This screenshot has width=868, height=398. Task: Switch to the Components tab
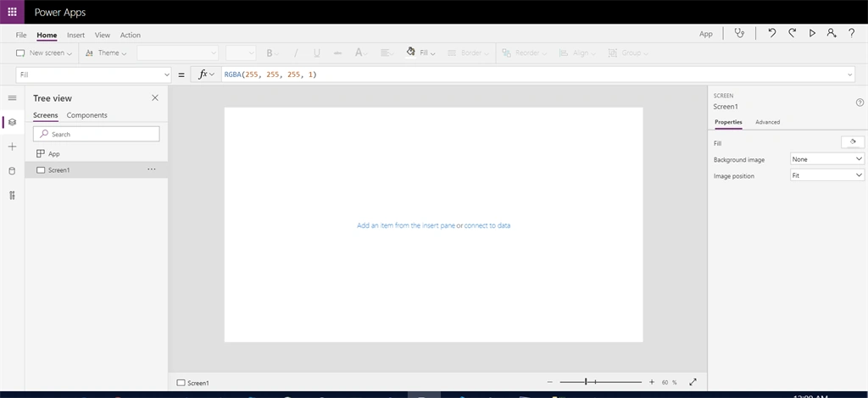click(87, 115)
